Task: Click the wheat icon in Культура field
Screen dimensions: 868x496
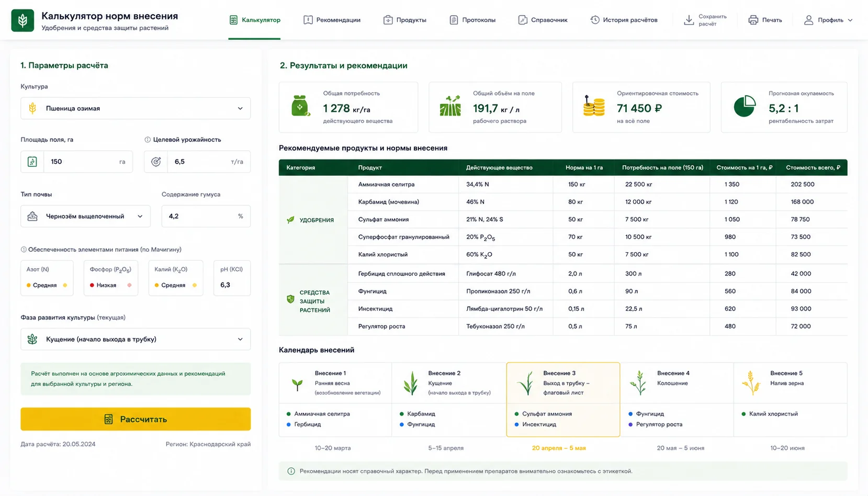Action: tap(32, 108)
